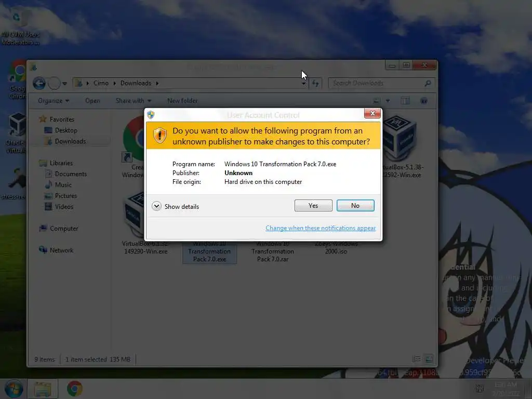
Task: Select Videos library
Action: point(64,206)
